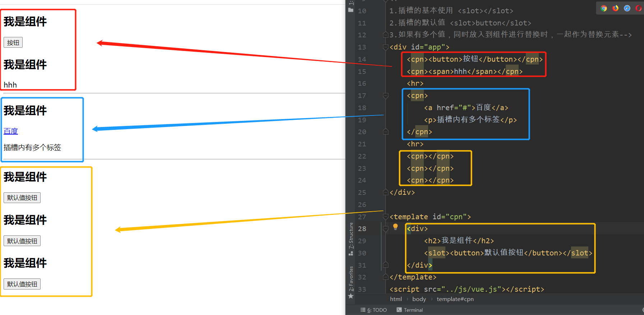Collapse the fold at line 17 cpn tag

pos(386,95)
